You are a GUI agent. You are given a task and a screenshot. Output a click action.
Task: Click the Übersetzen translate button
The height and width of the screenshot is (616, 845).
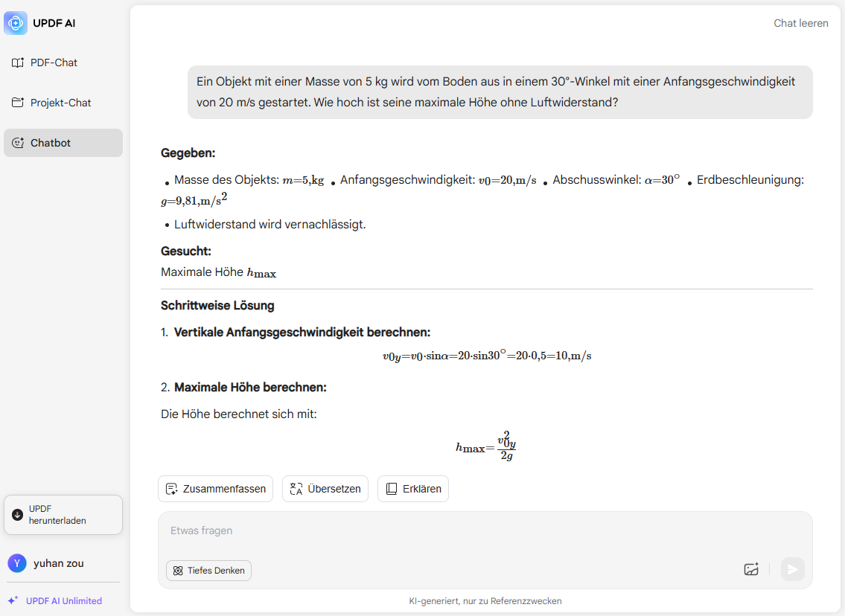click(x=325, y=489)
